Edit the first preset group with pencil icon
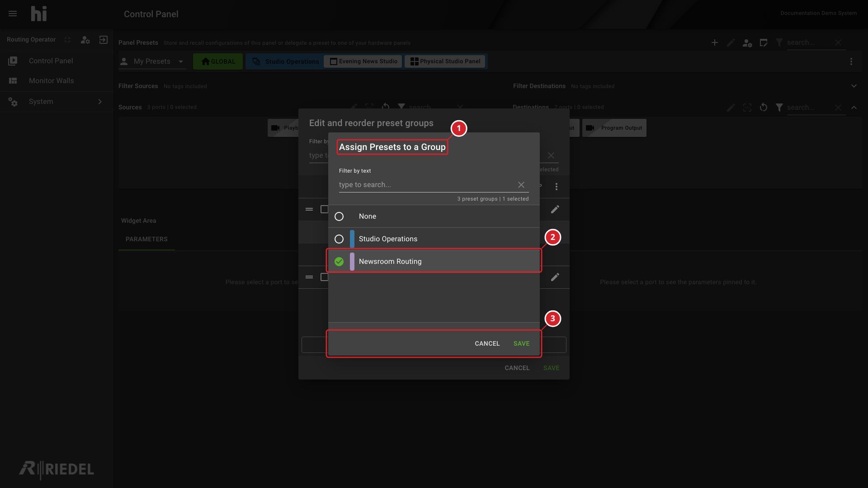The image size is (868, 488). coord(555,209)
